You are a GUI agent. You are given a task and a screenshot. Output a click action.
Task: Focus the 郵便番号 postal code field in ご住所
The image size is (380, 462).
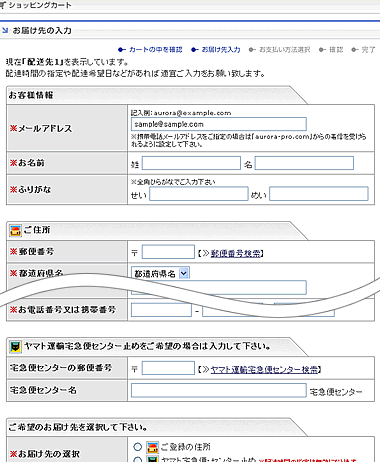(168, 252)
